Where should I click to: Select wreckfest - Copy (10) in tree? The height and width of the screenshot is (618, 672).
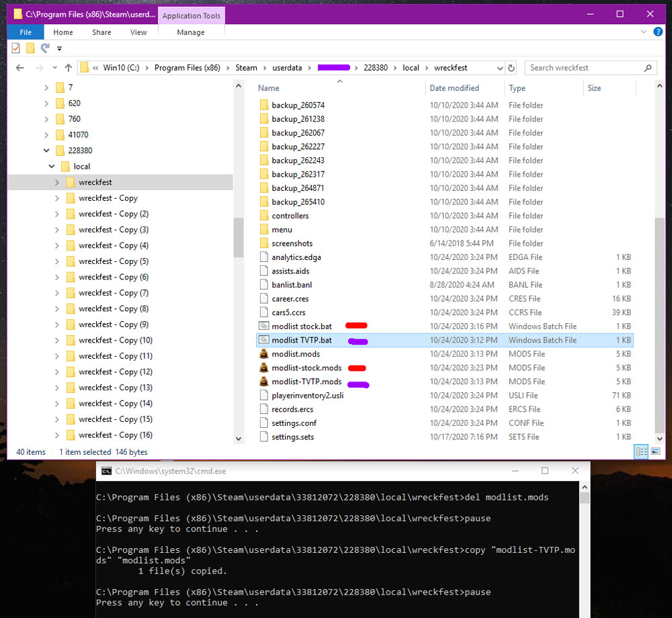point(116,340)
